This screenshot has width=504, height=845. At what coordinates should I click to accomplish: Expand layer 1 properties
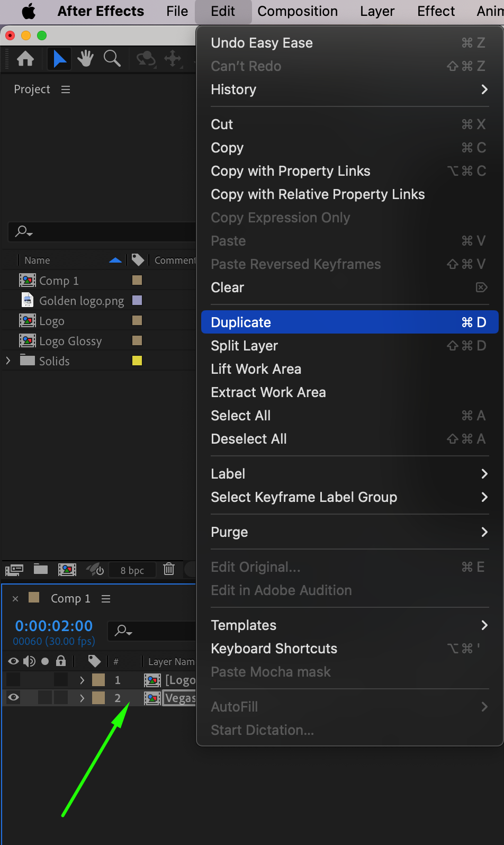(82, 680)
